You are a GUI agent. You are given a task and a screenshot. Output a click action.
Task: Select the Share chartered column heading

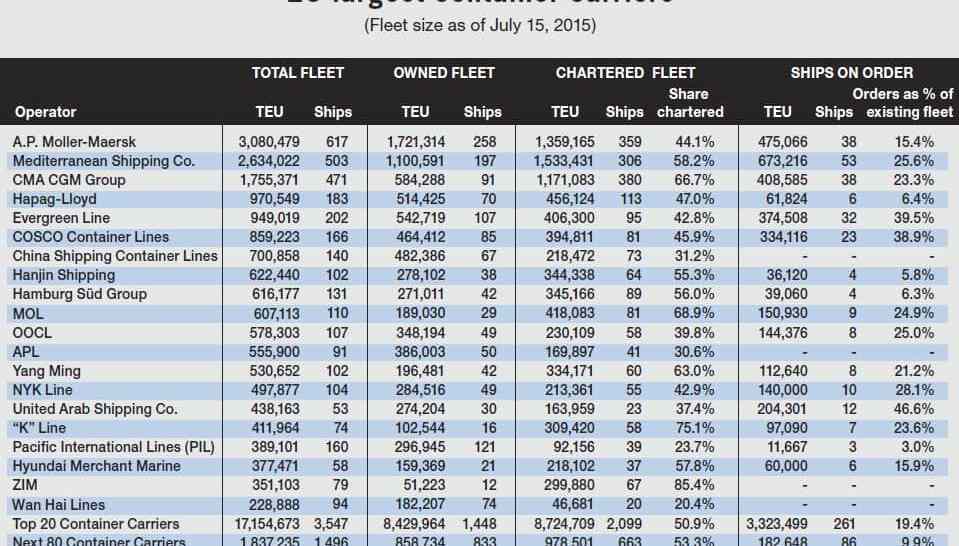pos(690,103)
